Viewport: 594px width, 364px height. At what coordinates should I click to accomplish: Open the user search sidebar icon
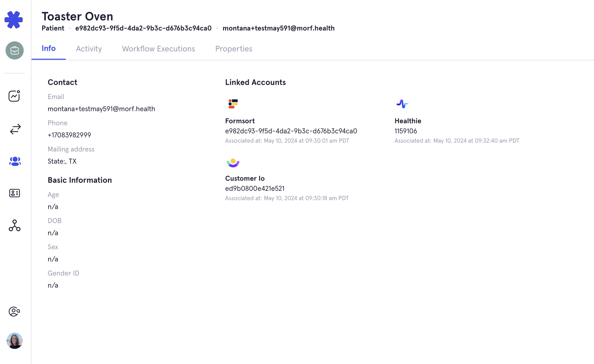click(14, 312)
